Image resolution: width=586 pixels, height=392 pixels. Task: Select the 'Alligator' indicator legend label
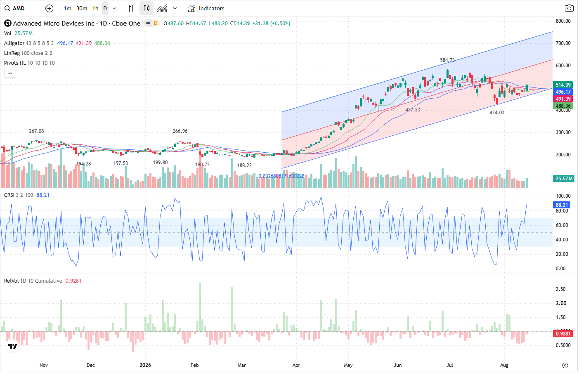tap(14, 43)
